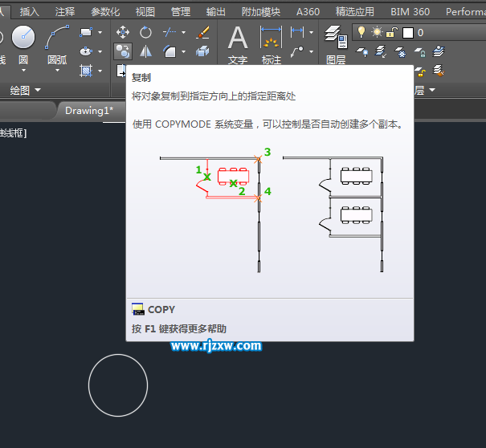Open the View (视图) ribbon tab
This screenshot has width=486, height=448.
pos(145,12)
